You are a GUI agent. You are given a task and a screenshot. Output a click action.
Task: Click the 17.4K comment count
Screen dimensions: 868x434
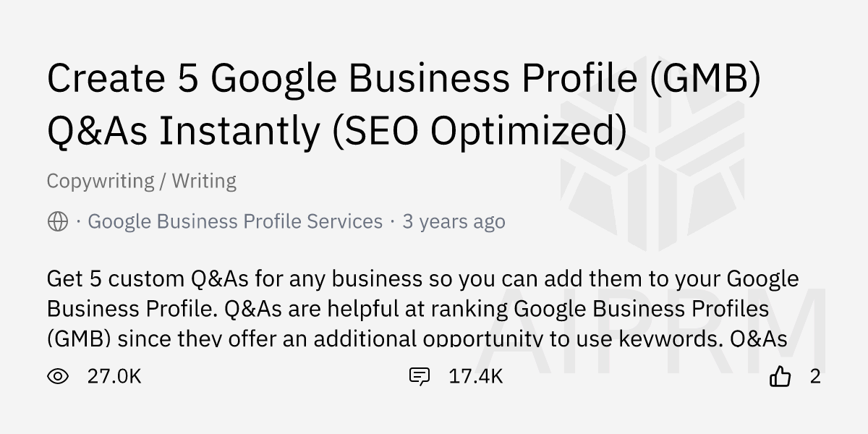point(476,376)
